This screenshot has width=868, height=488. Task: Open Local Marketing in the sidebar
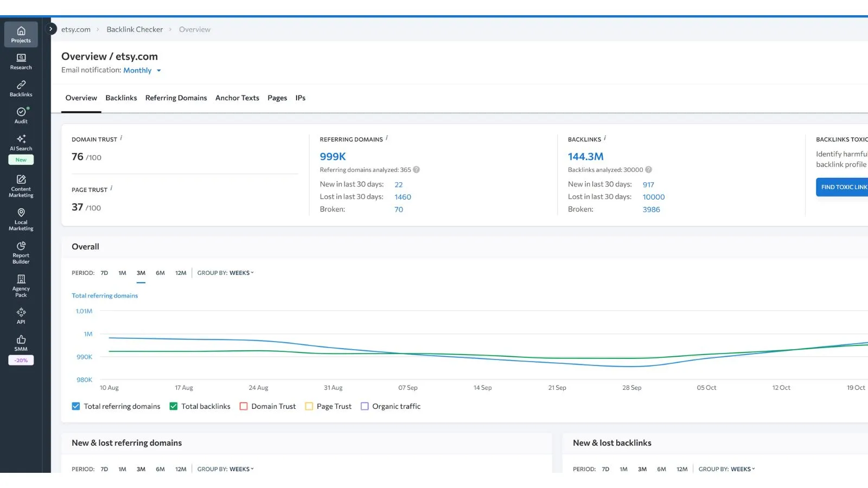point(21,219)
